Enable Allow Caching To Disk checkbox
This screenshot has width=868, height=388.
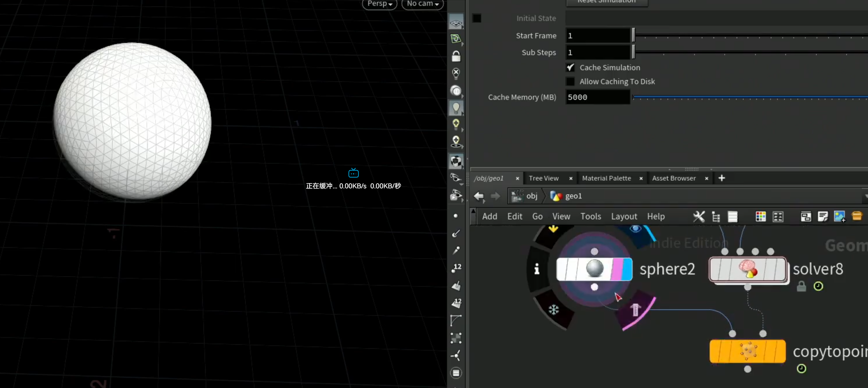click(570, 81)
